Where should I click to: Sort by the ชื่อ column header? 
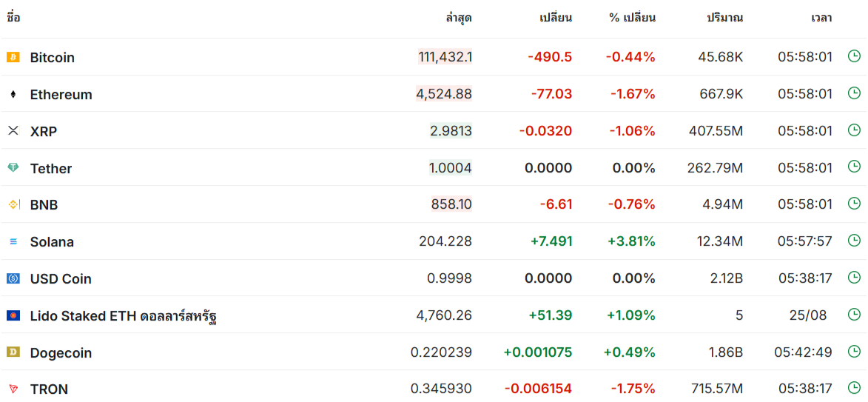13,17
